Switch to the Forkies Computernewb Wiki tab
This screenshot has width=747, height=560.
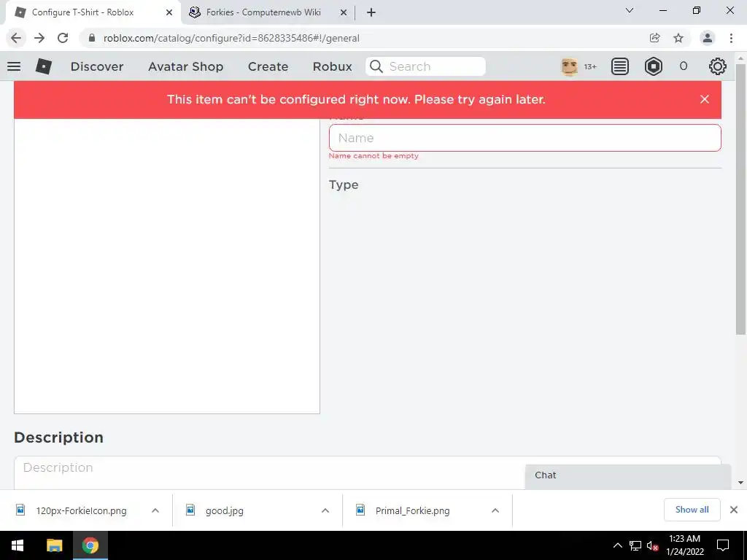tap(263, 12)
